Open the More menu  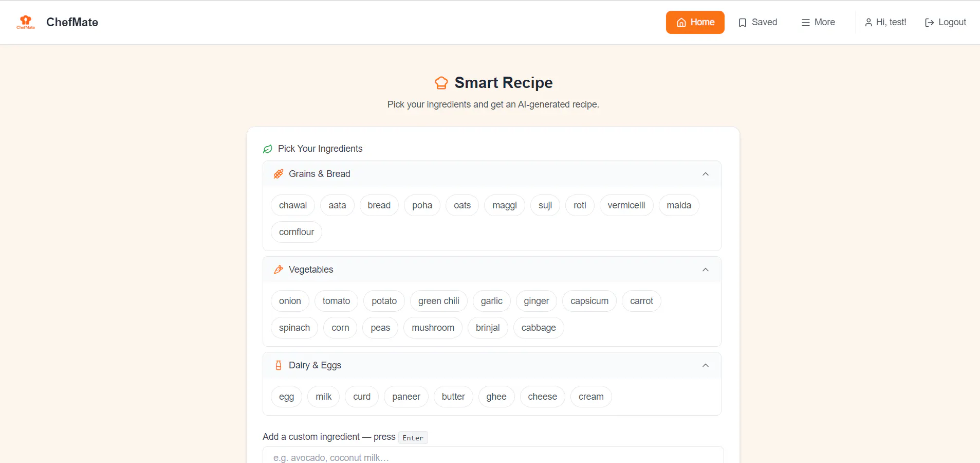pyautogui.click(x=818, y=22)
